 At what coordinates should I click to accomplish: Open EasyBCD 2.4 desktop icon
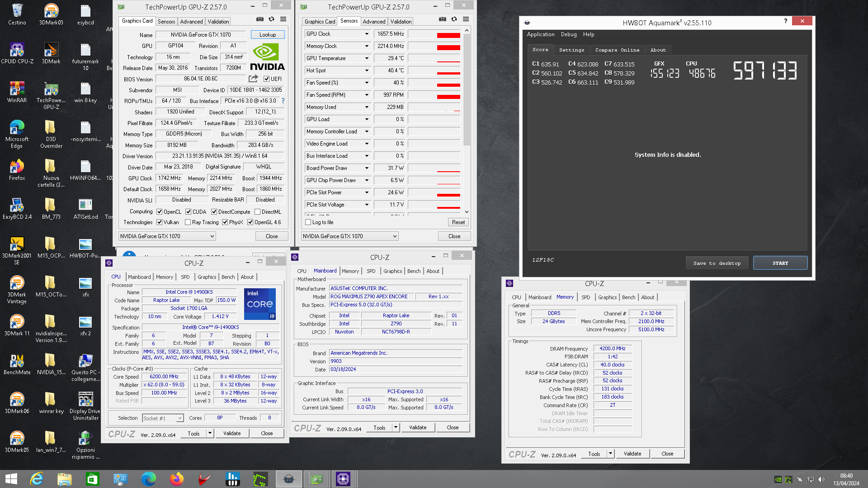[17, 208]
